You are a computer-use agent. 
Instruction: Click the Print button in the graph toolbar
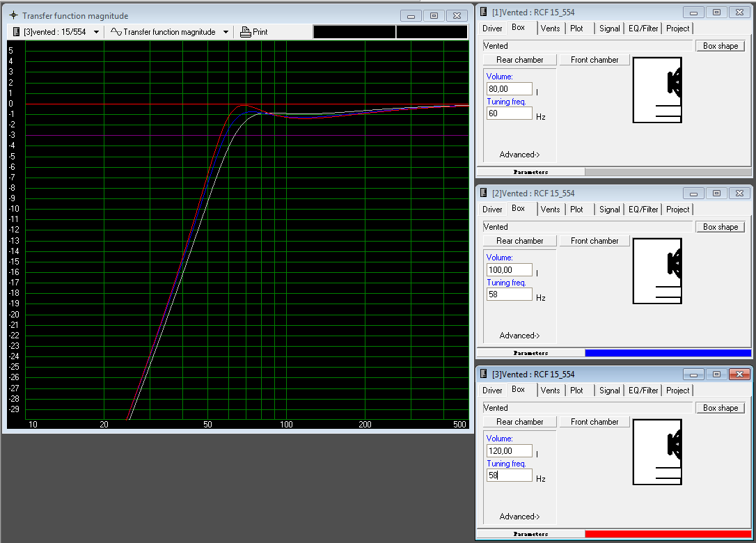[253, 32]
